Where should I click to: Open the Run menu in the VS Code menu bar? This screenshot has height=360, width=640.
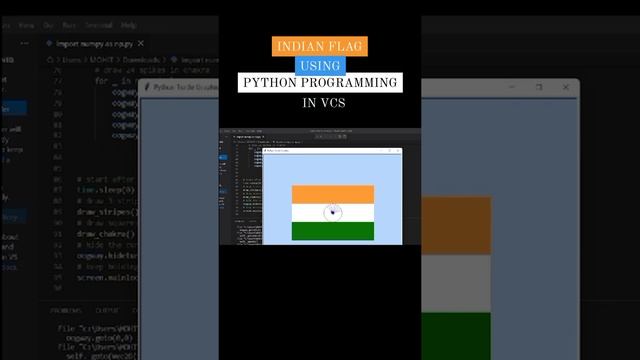coord(69,25)
